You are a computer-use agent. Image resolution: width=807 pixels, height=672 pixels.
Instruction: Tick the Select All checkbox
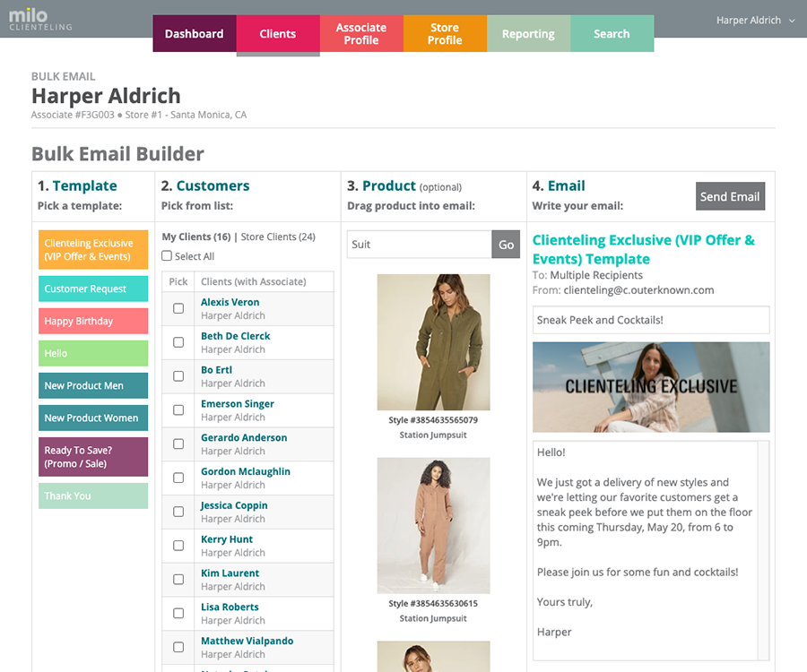pos(167,255)
